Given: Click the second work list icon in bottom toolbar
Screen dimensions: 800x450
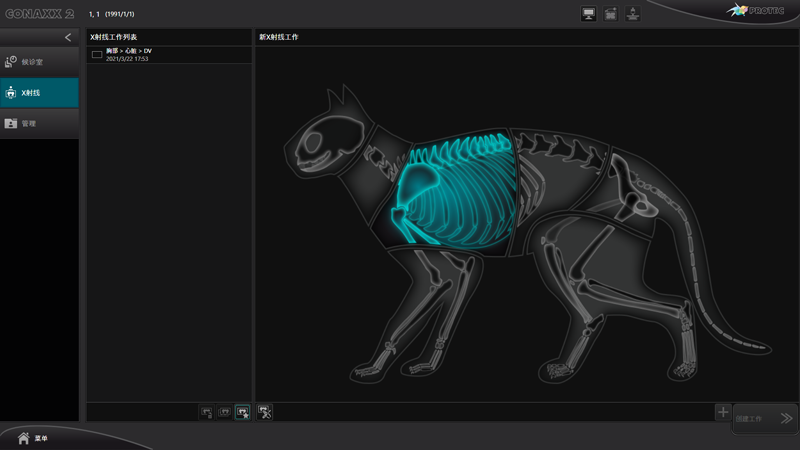Looking at the screenshot, I should [225, 411].
